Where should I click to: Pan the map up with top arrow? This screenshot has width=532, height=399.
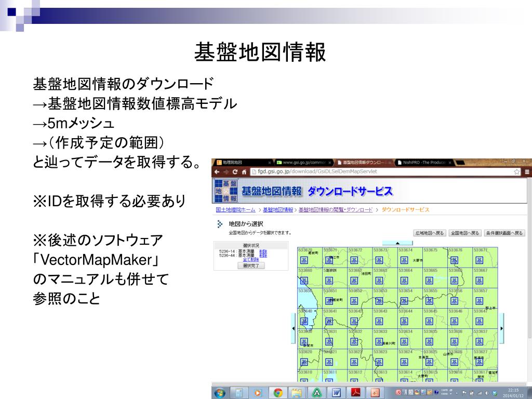pos(397,243)
